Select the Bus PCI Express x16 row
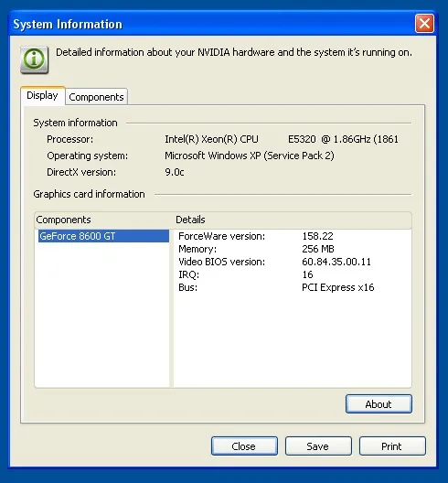Viewport: 448px width, 483px height. [293, 287]
